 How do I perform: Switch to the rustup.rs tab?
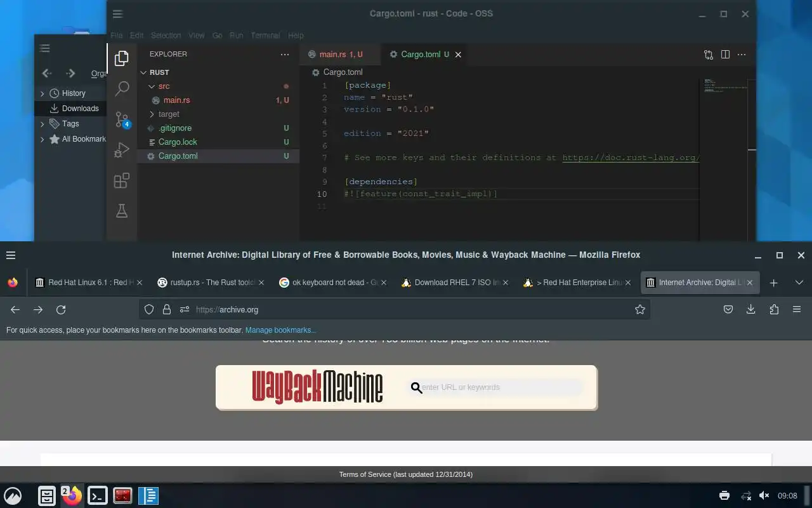tap(210, 283)
